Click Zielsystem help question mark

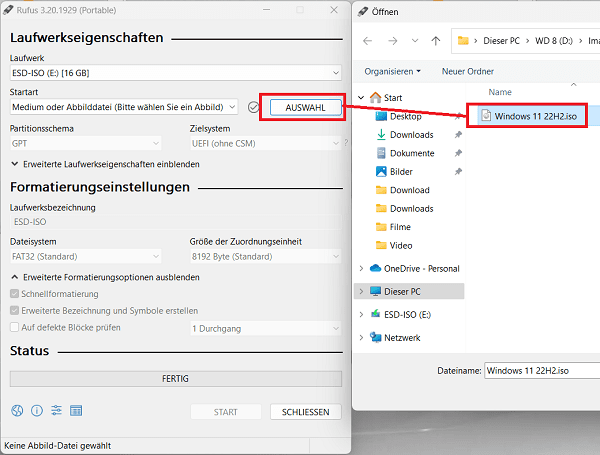coord(346,143)
